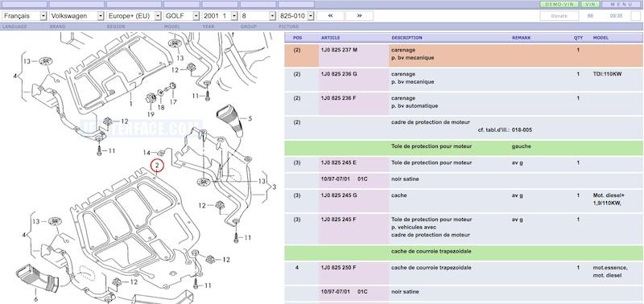Viewport: 644px width, 304px height.
Task: Expand the Region dropdown Europe+ (EU)
Action: pos(134,16)
